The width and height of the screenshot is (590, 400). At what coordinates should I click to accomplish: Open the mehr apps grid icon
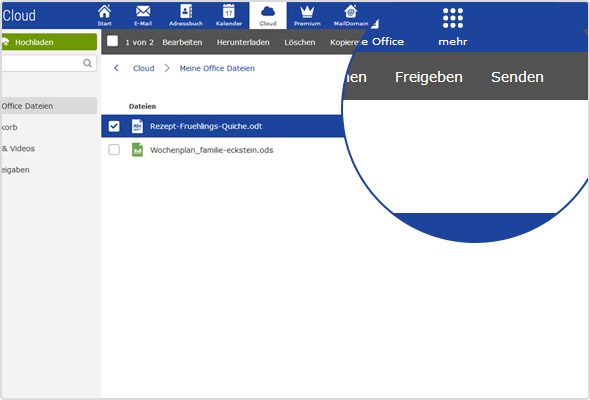(453, 18)
